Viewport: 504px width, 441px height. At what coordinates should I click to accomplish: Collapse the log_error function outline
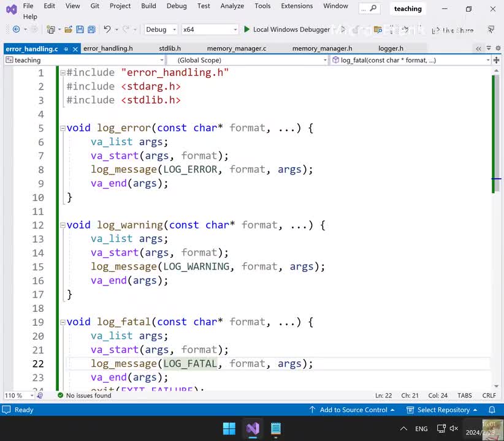point(62,128)
